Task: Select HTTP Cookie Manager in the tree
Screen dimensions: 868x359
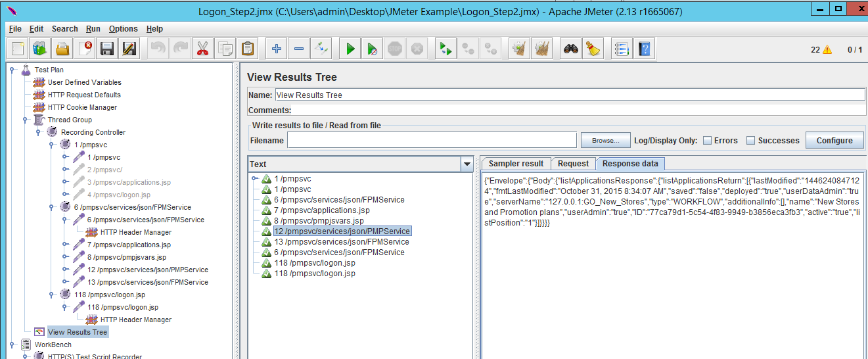Action: (82, 107)
